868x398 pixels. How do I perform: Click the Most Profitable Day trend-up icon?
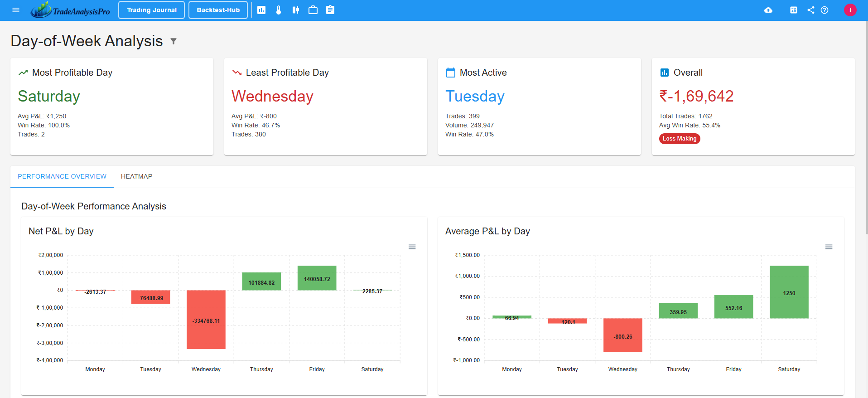pos(23,73)
